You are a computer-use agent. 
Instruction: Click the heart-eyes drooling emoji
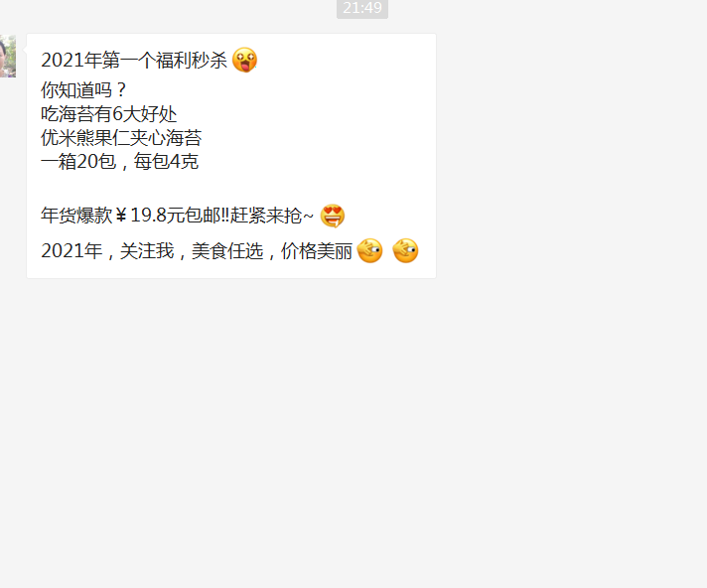tap(333, 216)
